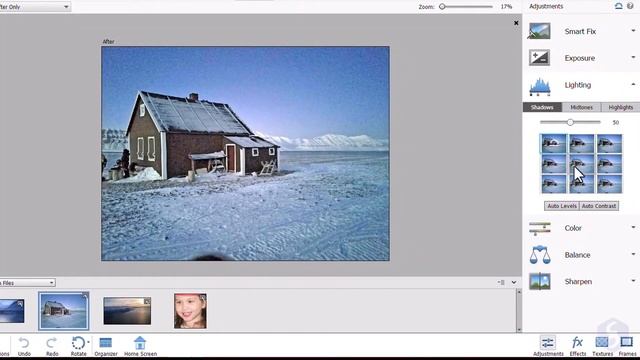Click the Sharpen adjustment icon
The image size is (640, 360).
(x=540, y=282)
